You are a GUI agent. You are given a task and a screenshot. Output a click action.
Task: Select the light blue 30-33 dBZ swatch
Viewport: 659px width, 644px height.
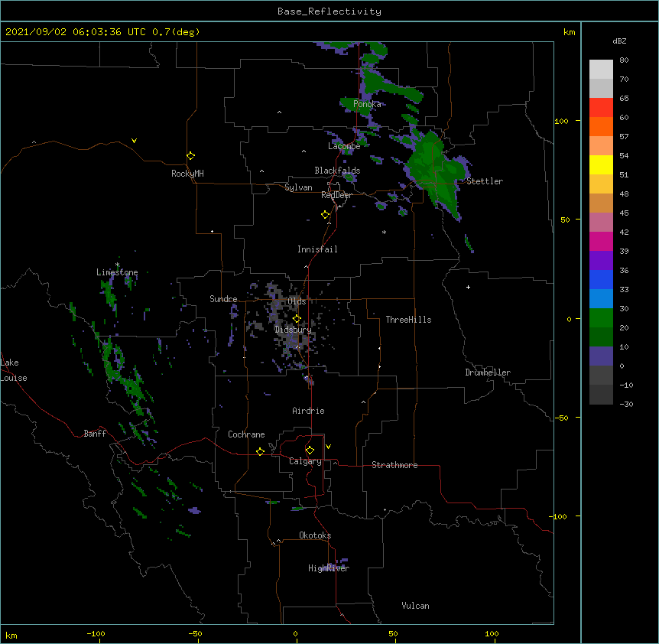601,299
